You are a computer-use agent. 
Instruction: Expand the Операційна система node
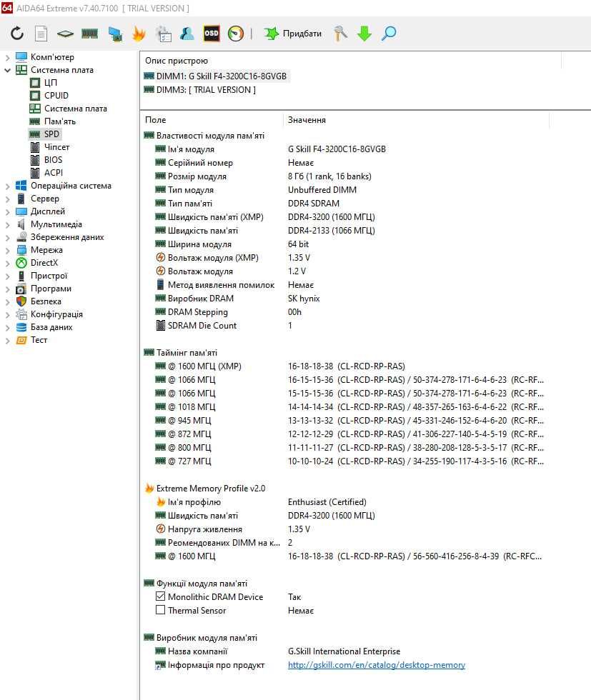click(7, 186)
